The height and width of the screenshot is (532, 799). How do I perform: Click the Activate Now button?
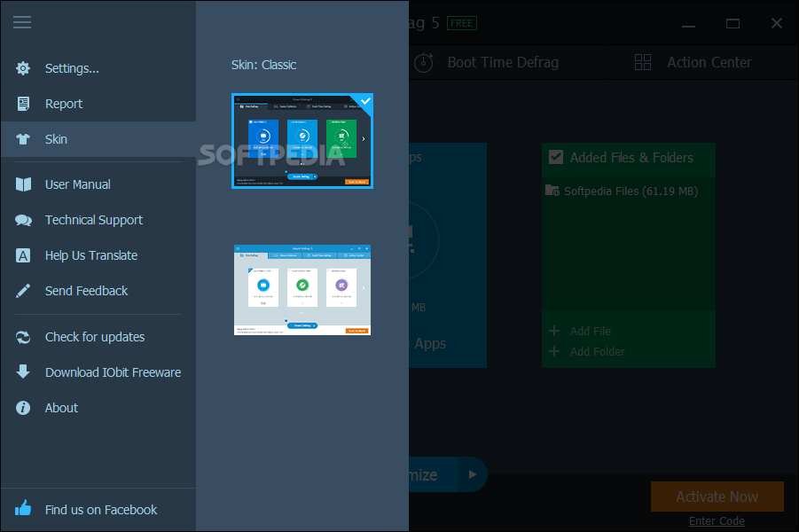717,497
